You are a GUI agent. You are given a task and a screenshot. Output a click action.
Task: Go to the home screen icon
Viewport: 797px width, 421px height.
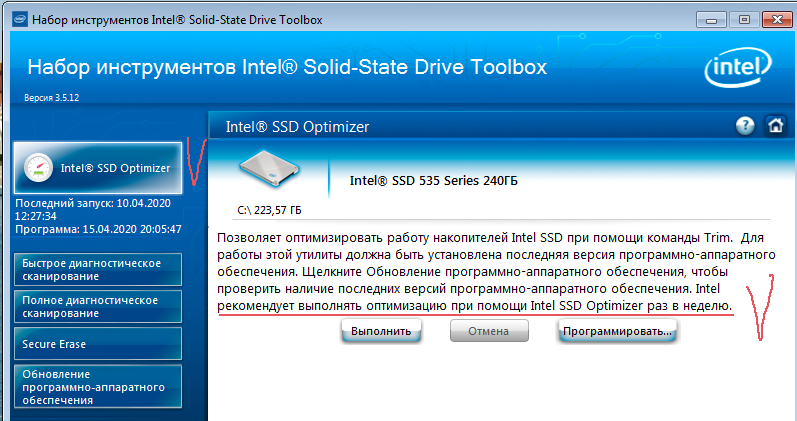(x=774, y=126)
